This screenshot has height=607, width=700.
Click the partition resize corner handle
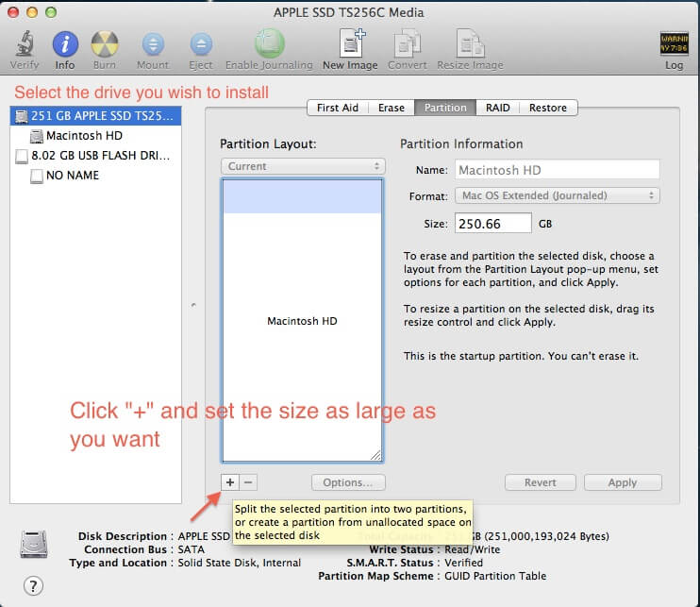click(376, 455)
